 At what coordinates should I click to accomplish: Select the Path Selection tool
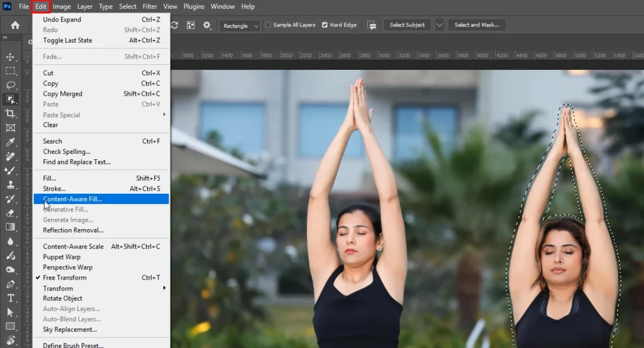(x=11, y=312)
